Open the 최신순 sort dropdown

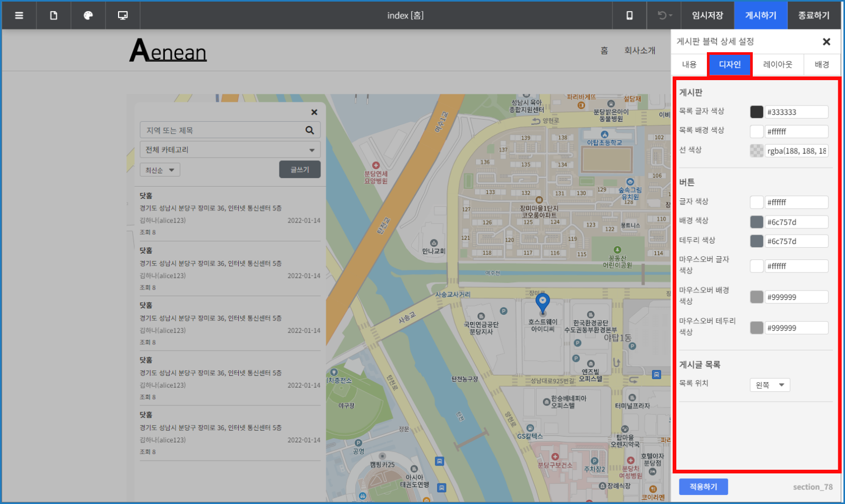point(160,170)
